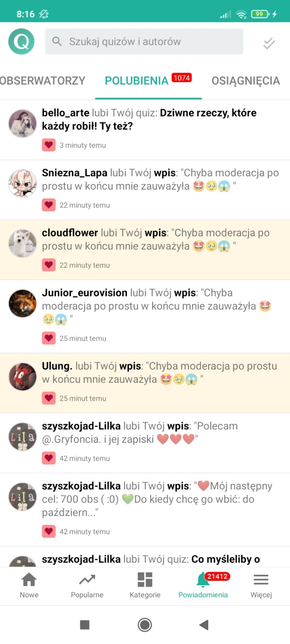290x644 pixels.
Task: Tap the double-checkmark mark-all-read icon
Action: (x=269, y=43)
